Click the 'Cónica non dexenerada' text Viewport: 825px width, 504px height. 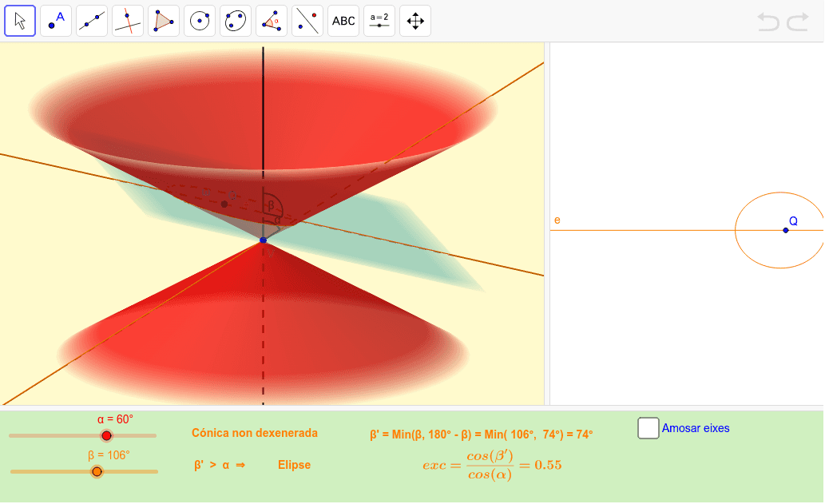click(x=255, y=433)
